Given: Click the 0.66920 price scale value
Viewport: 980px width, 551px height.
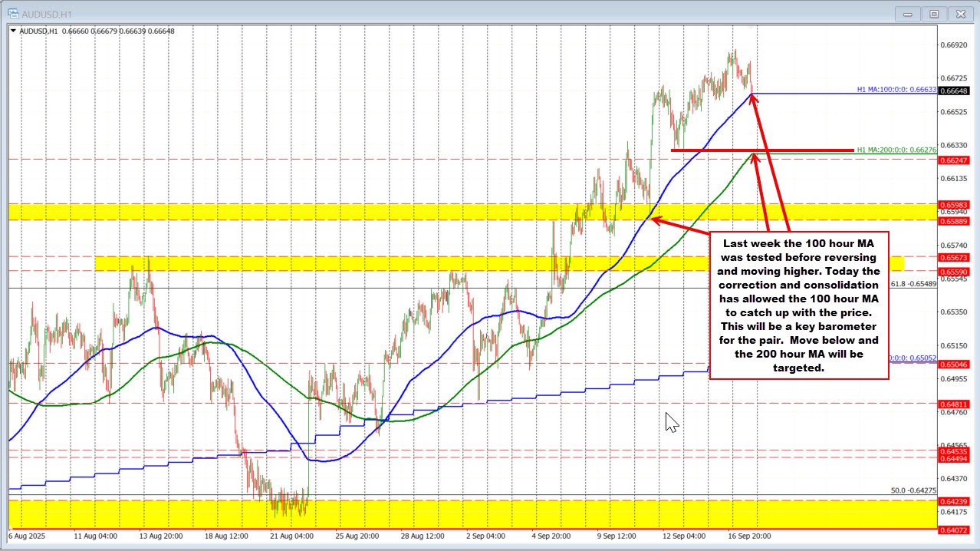Looking at the screenshot, I should pyautogui.click(x=954, y=45).
